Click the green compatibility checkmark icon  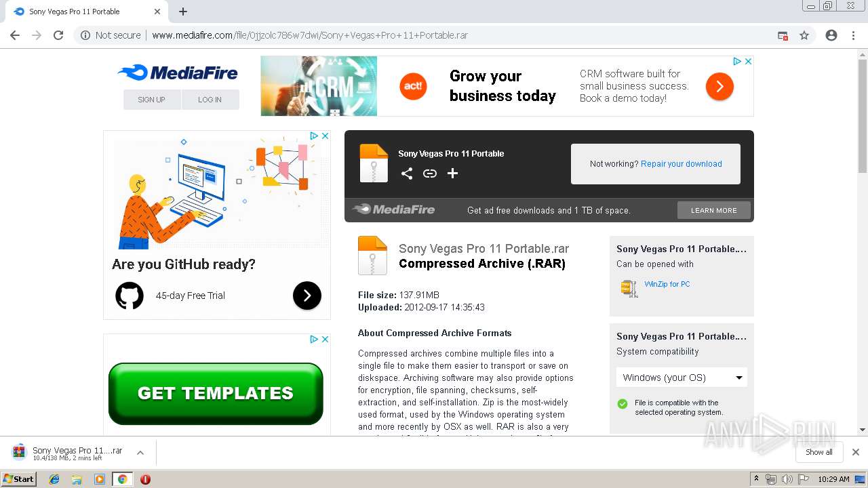coord(623,404)
